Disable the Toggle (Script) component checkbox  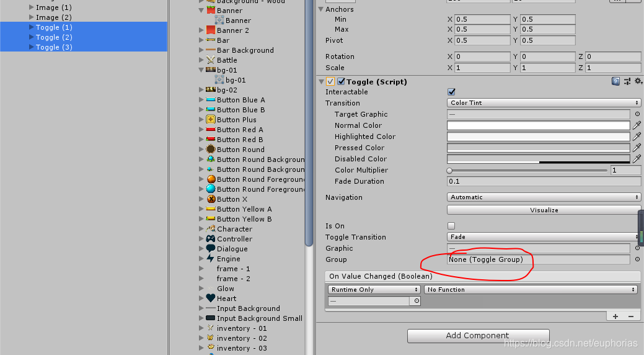(341, 81)
